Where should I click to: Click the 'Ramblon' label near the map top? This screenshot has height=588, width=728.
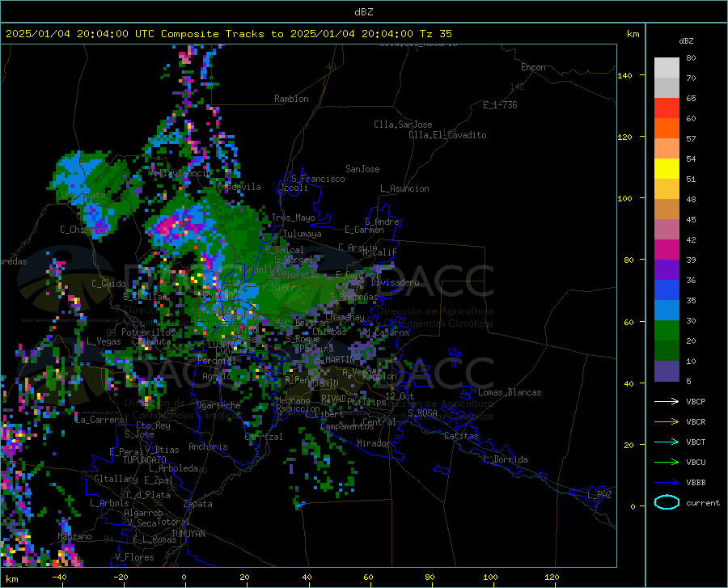pos(291,99)
